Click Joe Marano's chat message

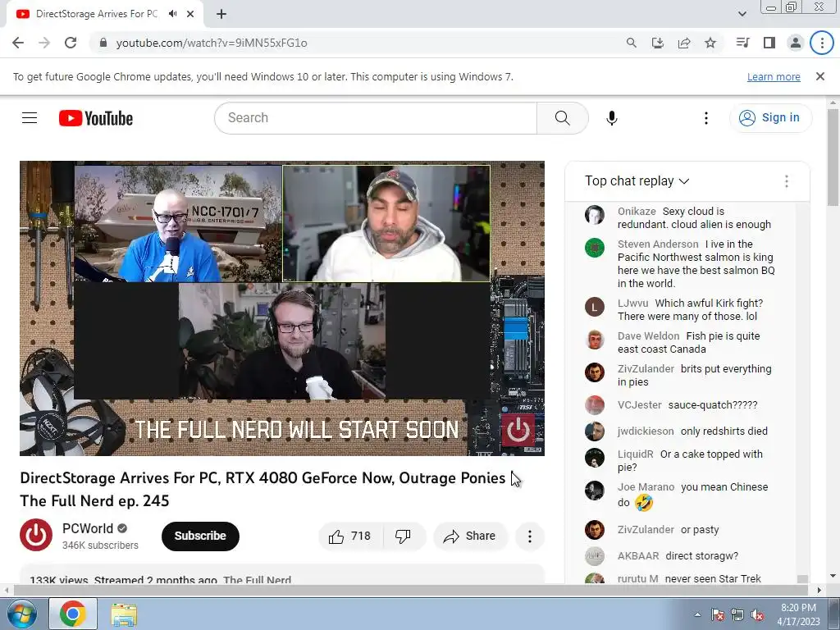point(692,495)
